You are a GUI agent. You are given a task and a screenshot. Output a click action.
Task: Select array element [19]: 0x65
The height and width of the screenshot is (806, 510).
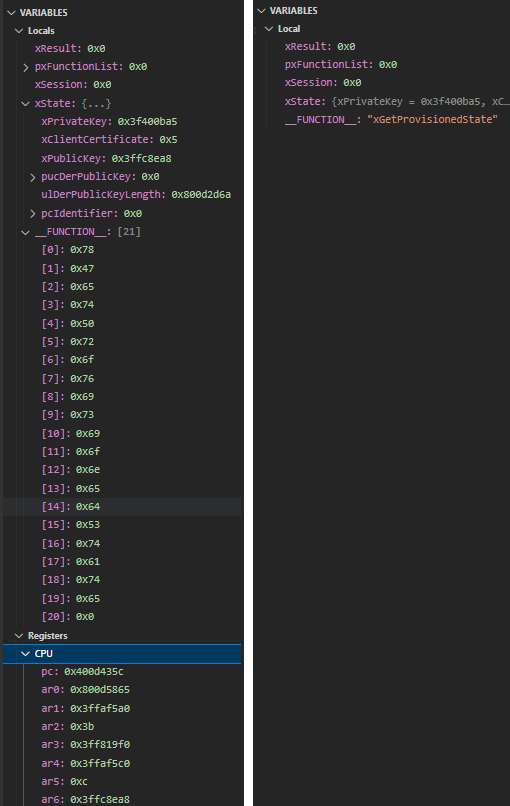tap(70, 598)
